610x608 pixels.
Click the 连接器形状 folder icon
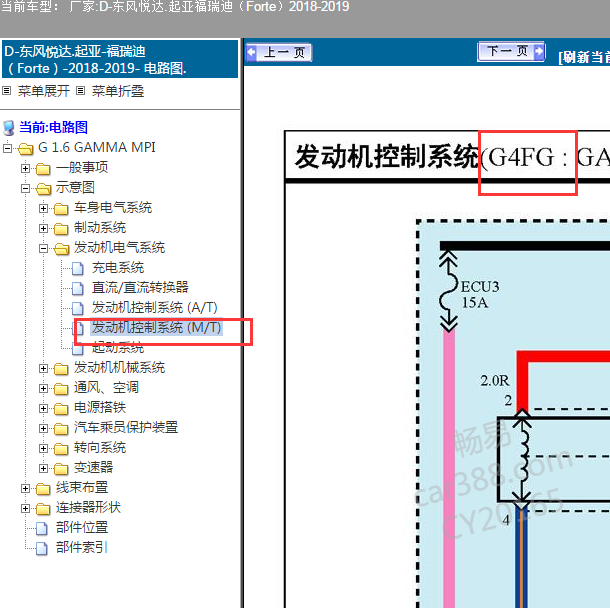43,509
